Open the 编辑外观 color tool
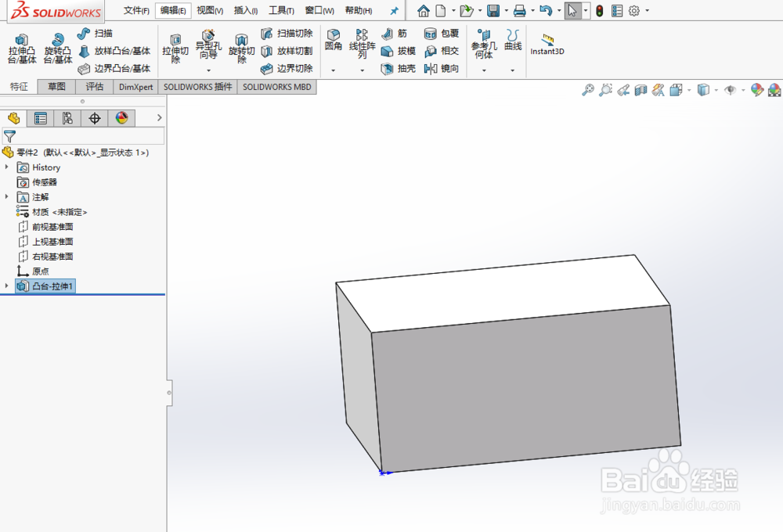 pyautogui.click(x=756, y=89)
